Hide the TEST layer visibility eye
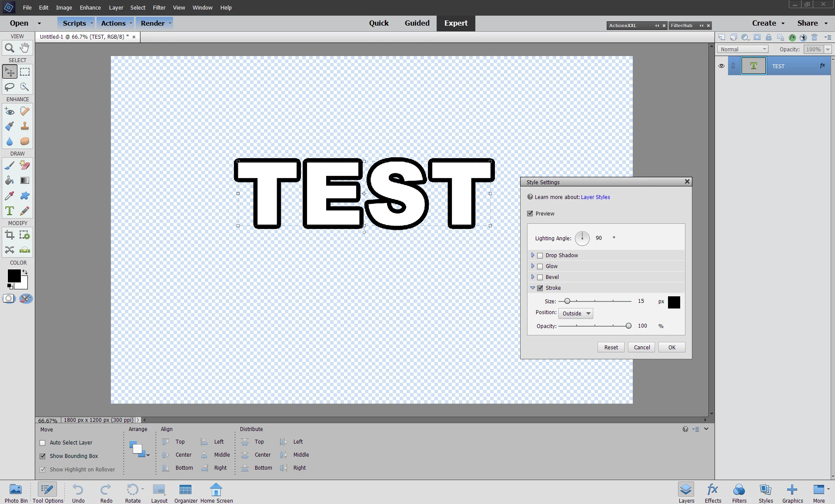 click(721, 66)
